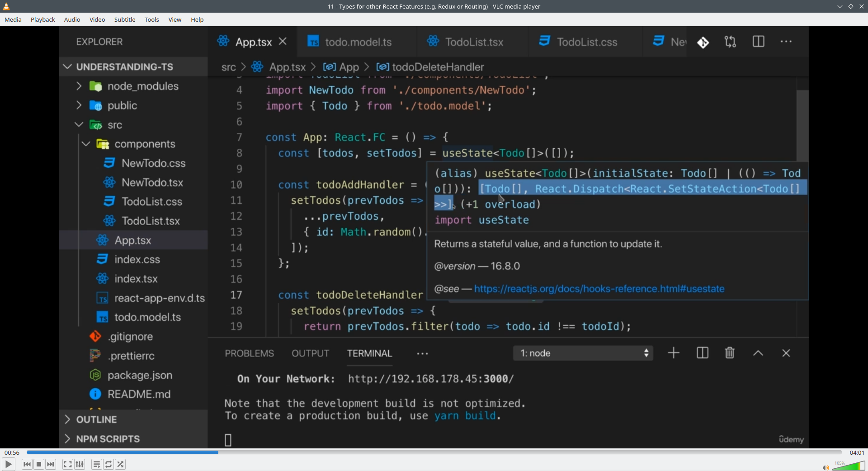Toggle fullscreen video mode

pos(68,464)
